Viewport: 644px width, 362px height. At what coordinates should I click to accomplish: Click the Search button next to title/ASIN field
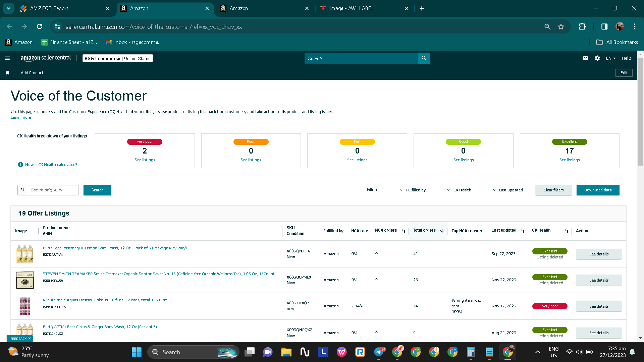point(97,190)
